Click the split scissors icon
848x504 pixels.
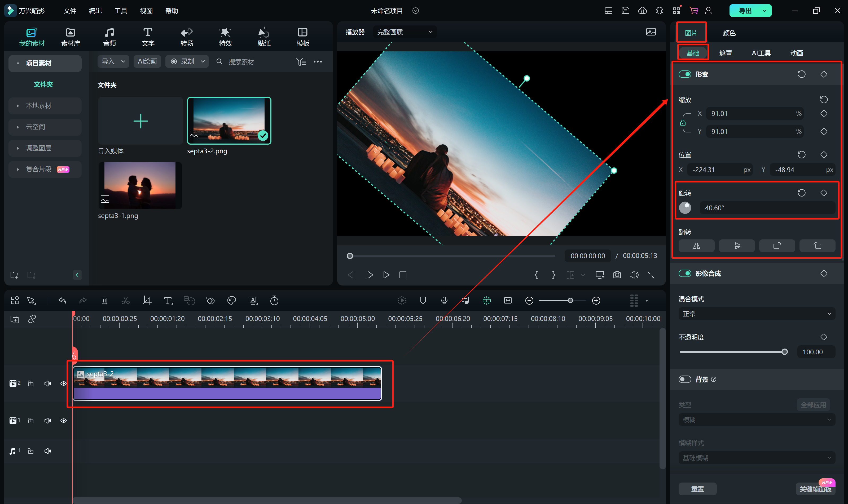point(125,301)
